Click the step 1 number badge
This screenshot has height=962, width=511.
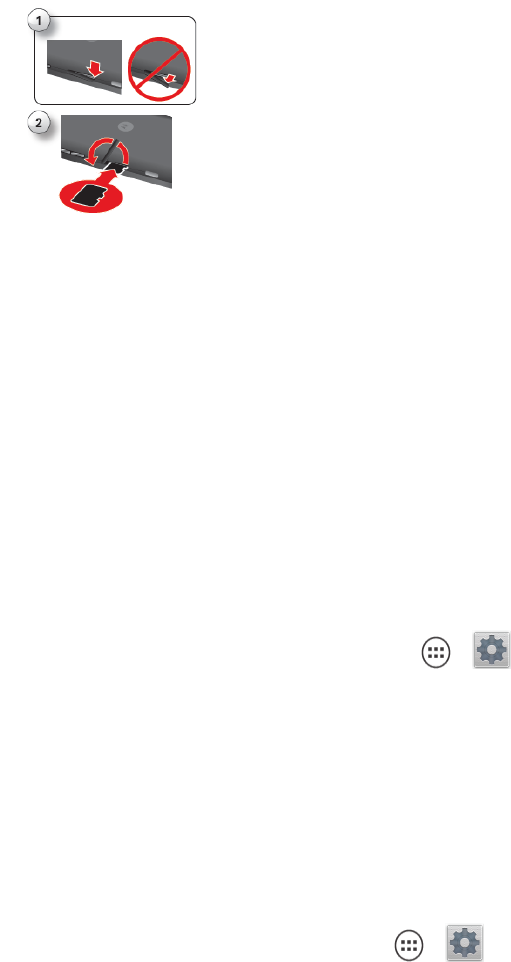39,21
